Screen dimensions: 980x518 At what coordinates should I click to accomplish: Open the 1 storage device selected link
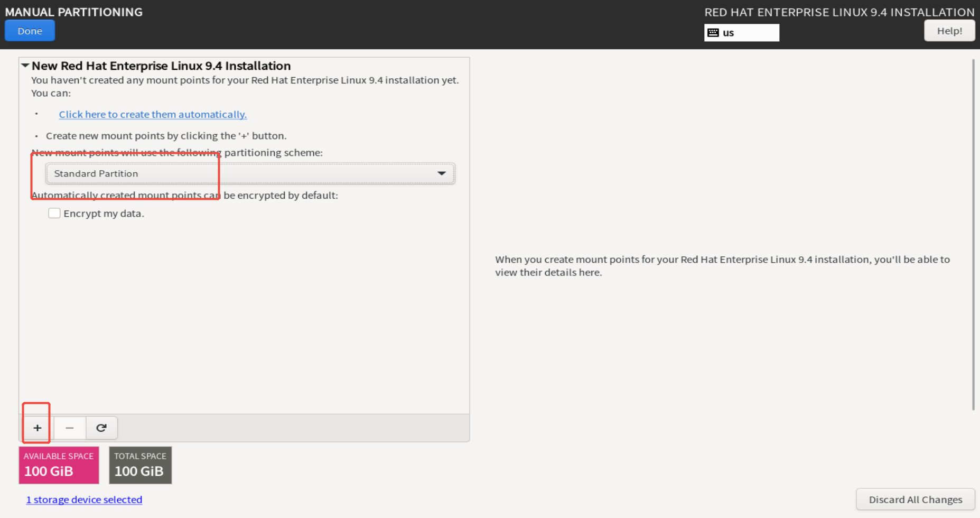(84, 499)
